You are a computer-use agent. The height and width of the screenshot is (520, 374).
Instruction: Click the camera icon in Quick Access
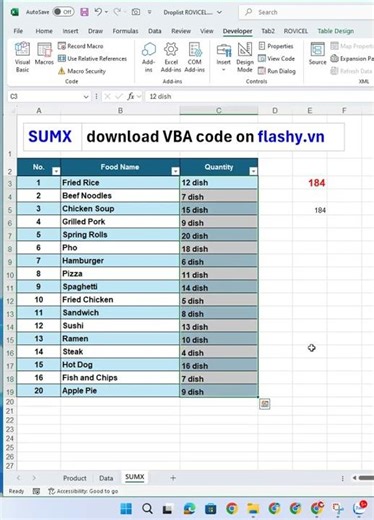136,12
